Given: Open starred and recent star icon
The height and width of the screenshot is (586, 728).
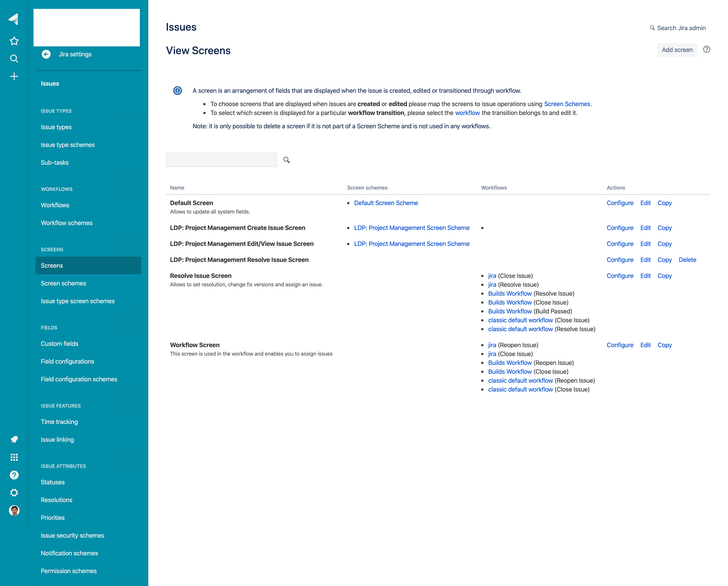Looking at the screenshot, I should 14,41.
